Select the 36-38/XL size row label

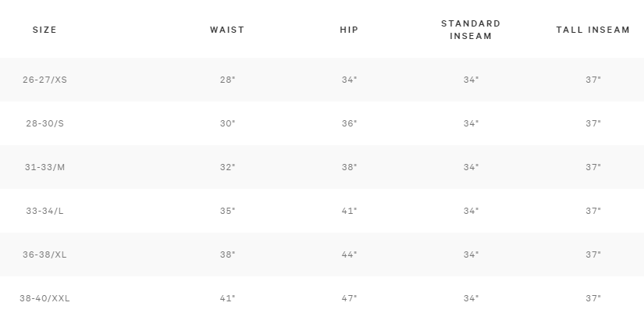coord(44,254)
